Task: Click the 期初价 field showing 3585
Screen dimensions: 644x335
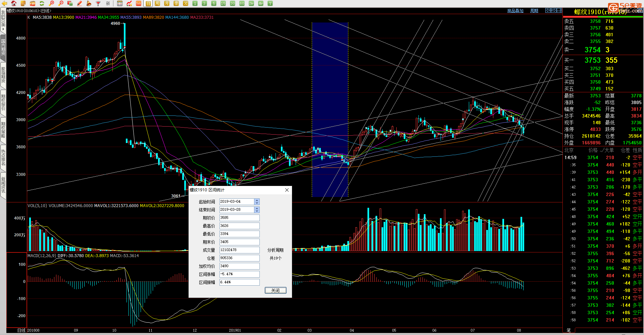Action: [239, 218]
